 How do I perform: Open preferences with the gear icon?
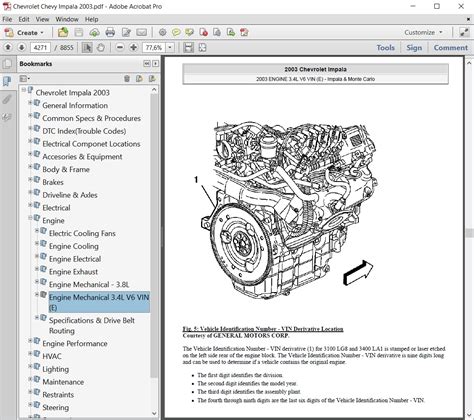pyautogui.click(x=162, y=32)
